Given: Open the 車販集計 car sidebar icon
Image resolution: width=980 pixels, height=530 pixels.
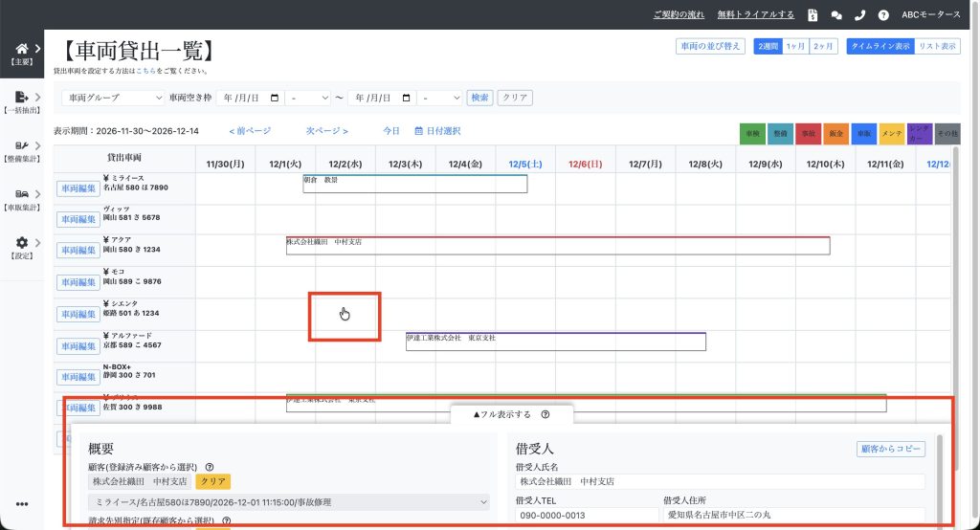Looking at the screenshot, I should tap(22, 194).
